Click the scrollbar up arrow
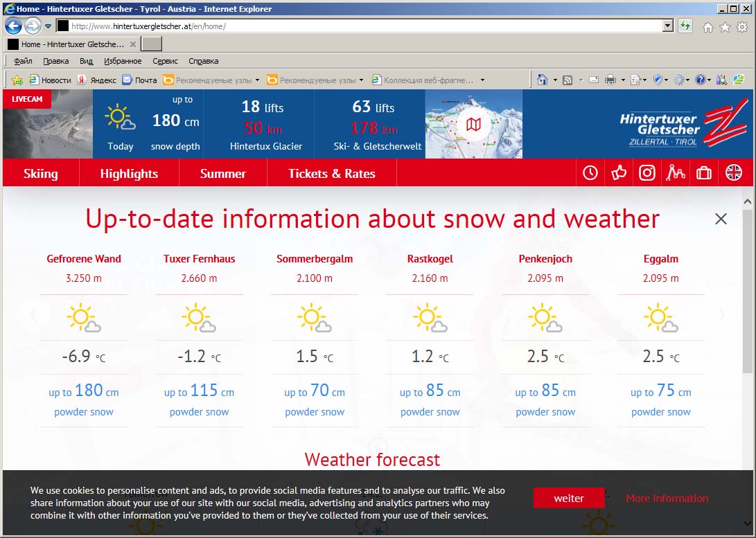The width and height of the screenshot is (756, 538). [747, 201]
